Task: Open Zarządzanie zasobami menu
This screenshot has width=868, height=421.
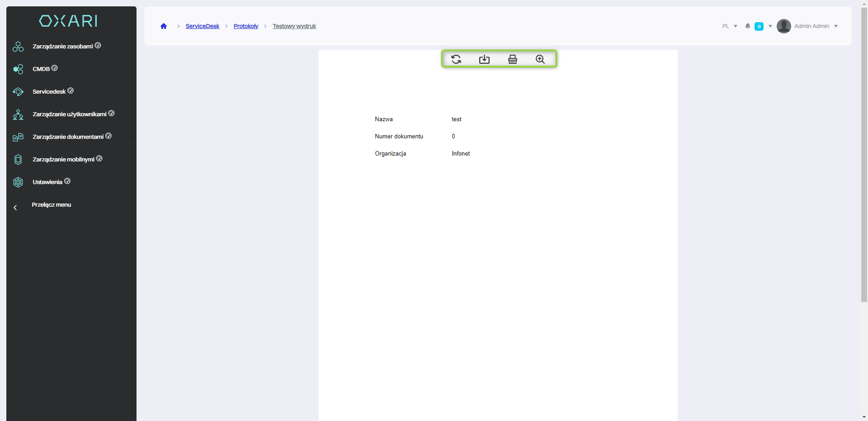Action: tap(63, 46)
